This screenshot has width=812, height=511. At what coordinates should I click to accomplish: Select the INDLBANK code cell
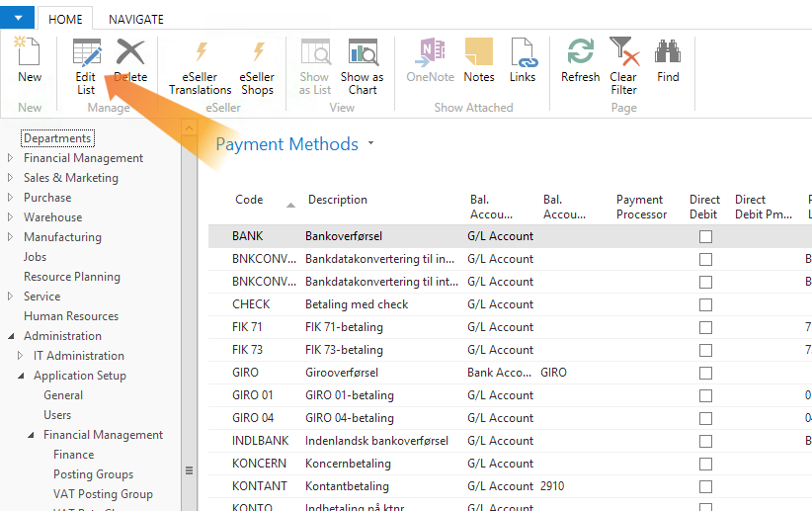click(261, 441)
